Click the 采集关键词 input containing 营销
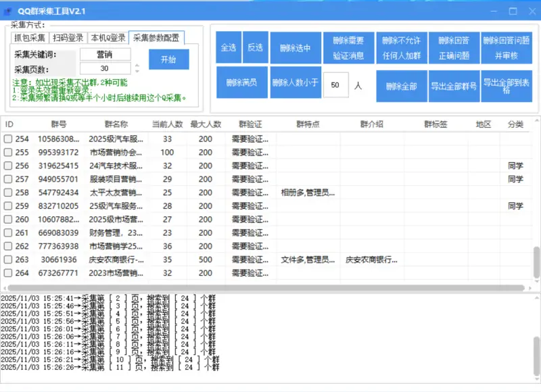541x392 pixels. click(x=106, y=54)
